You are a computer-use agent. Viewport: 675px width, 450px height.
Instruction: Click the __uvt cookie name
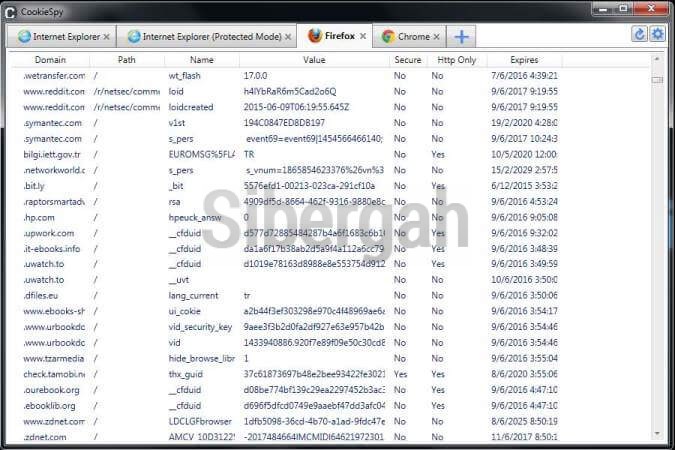tap(179, 280)
